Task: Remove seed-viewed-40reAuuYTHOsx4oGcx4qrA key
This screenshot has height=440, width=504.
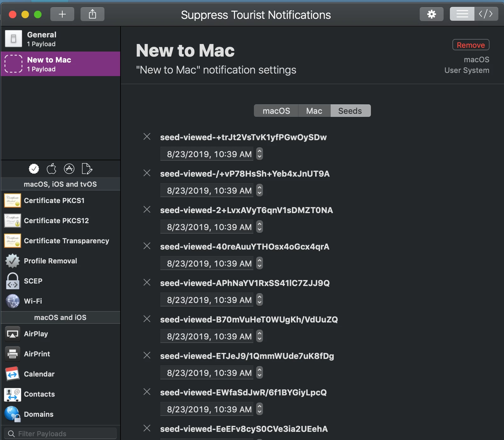Action: click(147, 246)
